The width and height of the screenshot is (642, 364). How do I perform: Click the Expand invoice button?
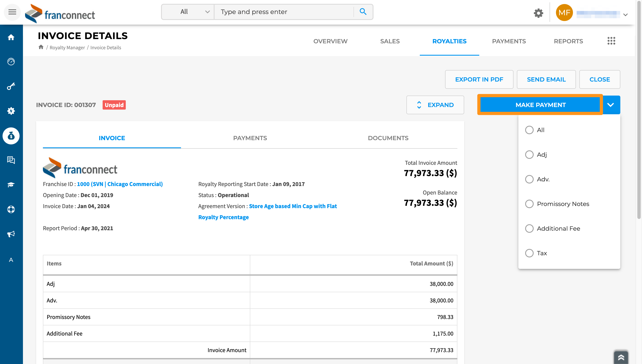pyautogui.click(x=435, y=105)
